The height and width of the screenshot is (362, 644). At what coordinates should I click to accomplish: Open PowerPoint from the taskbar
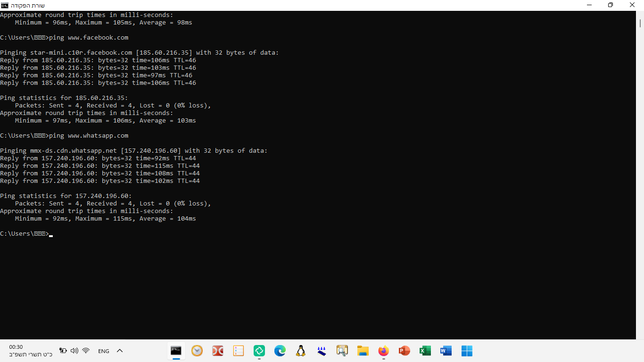[404, 351]
